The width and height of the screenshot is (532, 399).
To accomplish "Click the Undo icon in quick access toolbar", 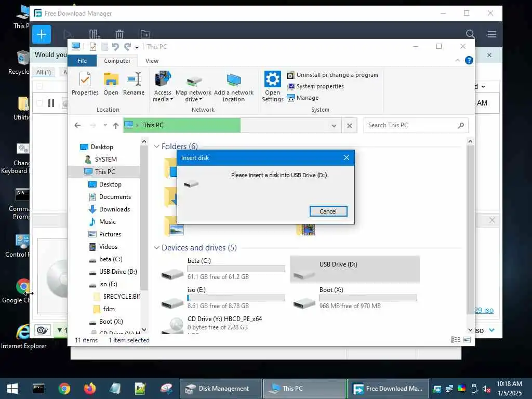I will (115, 47).
